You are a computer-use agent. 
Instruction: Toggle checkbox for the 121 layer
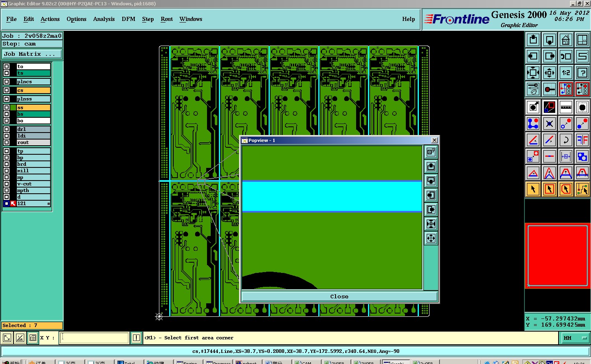[x=7, y=204]
